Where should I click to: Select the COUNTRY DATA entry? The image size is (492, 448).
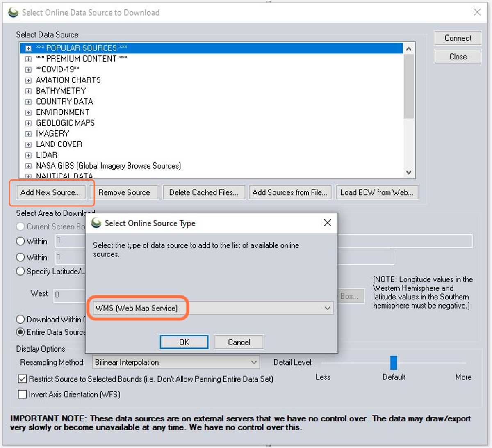[64, 101]
